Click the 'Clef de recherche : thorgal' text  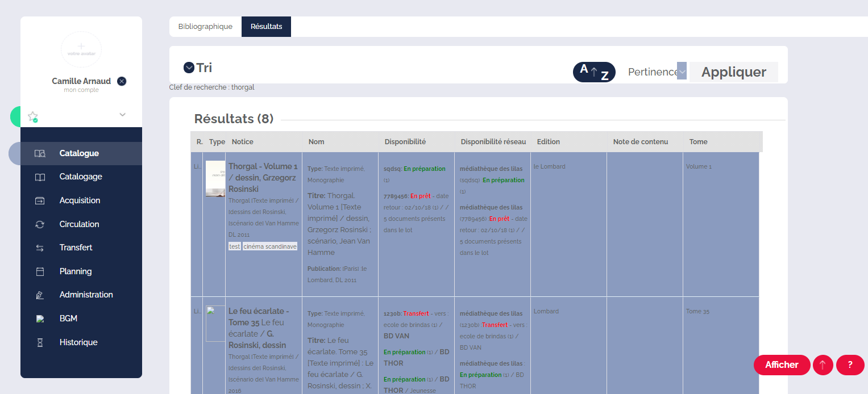point(212,87)
